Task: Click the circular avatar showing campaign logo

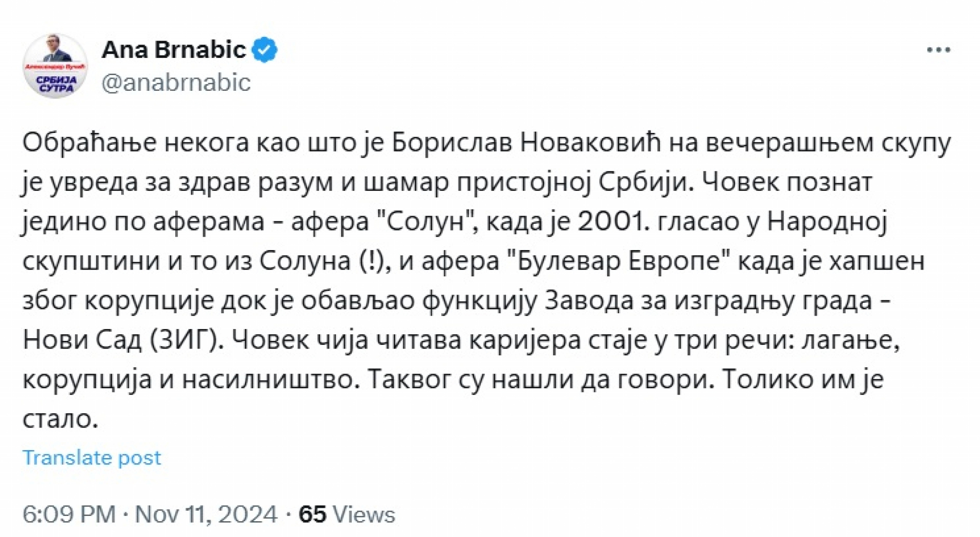Action: (x=57, y=65)
